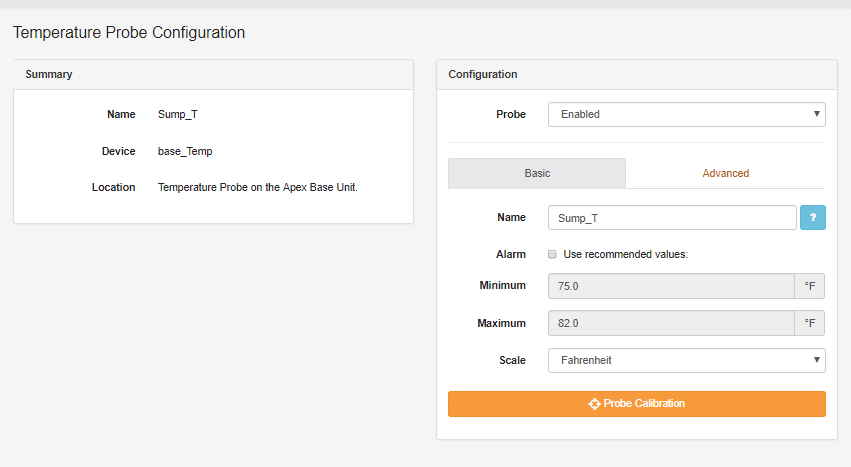Click the °F unit beside Minimum
851x467 pixels.
click(810, 286)
